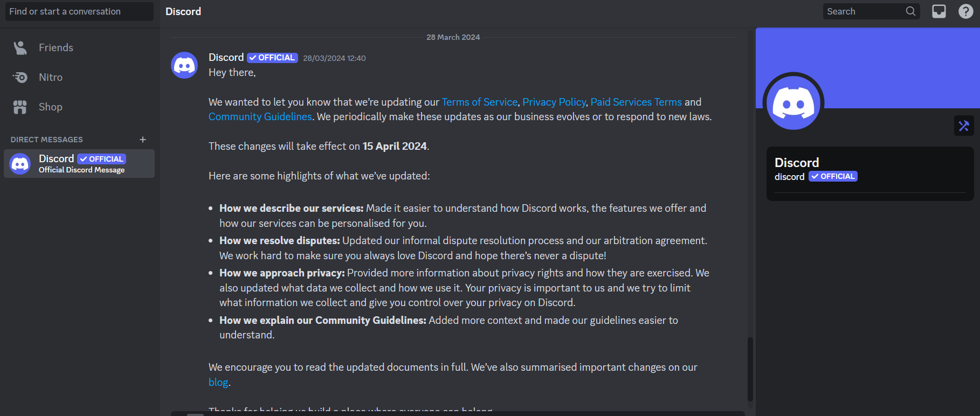Open the Discord Shop
The image size is (980, 416).
point(50,107)
